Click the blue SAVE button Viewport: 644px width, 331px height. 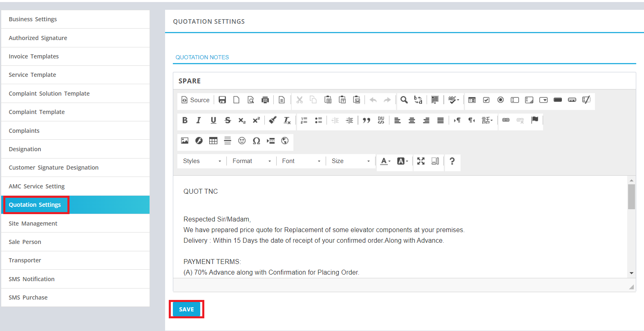pos(186,309)
